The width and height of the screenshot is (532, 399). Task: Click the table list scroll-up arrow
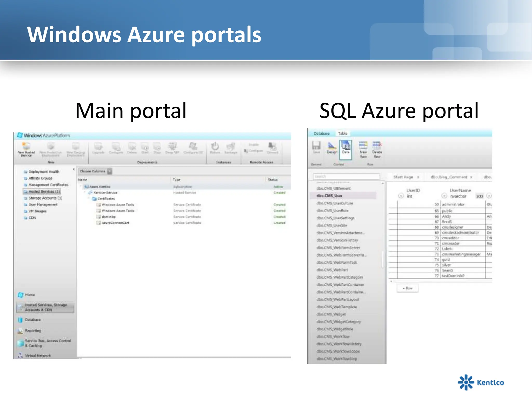point(383,183)
